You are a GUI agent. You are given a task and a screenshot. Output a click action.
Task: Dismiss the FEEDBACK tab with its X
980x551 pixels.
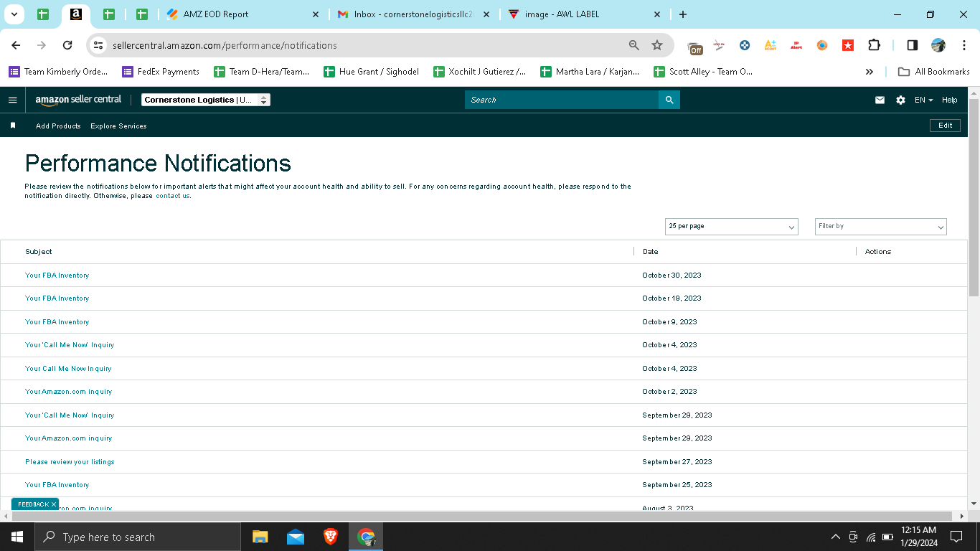point(54,504)
